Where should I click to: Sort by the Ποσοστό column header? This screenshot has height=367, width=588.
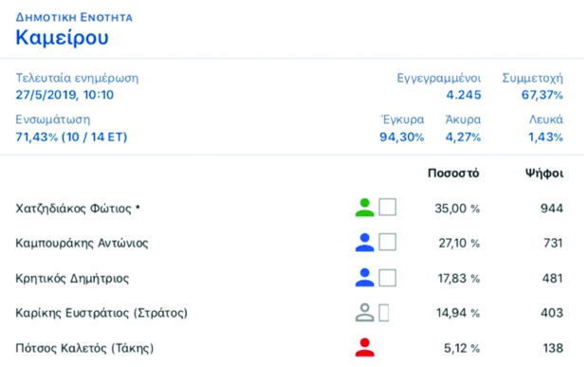tap(453, 174)
